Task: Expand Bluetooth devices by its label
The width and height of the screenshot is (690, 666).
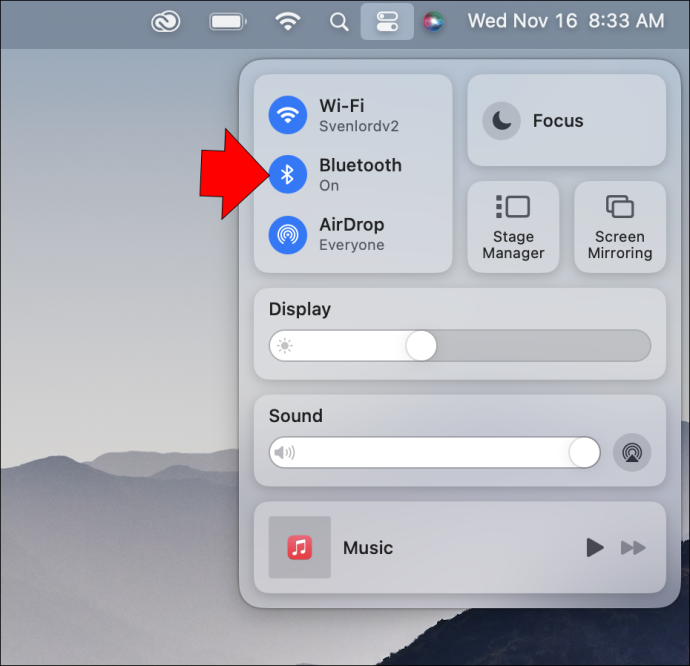Action: (x=360, y=175)
